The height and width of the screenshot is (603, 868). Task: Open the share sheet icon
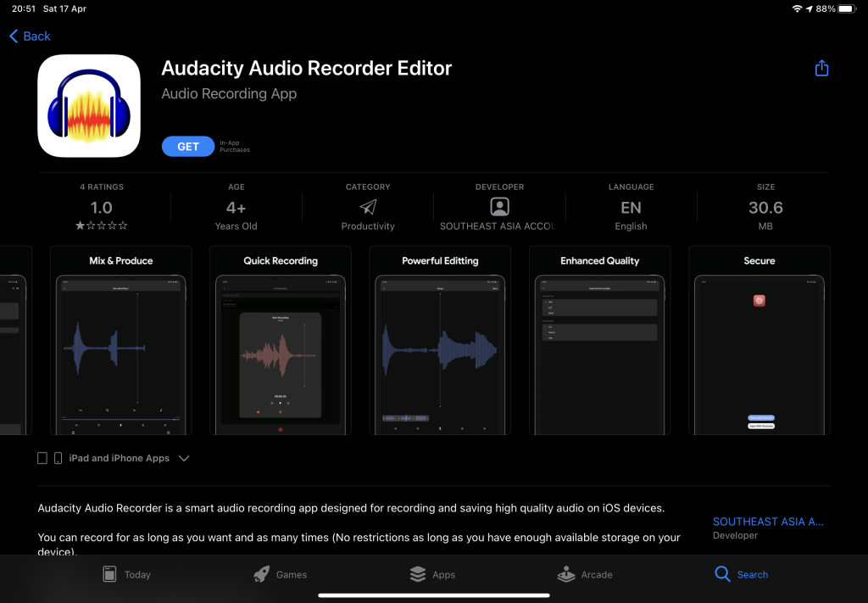pyautogui.click(x=821, y=69)
